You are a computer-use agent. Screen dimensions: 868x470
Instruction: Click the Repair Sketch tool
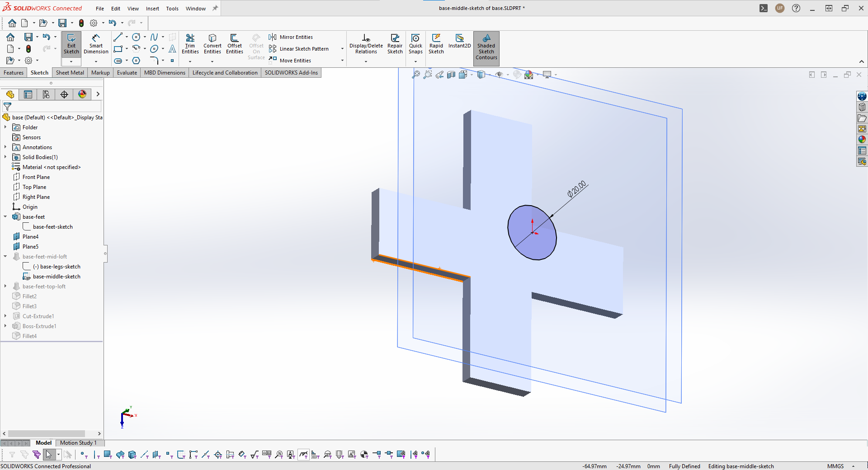pos(395,44)
